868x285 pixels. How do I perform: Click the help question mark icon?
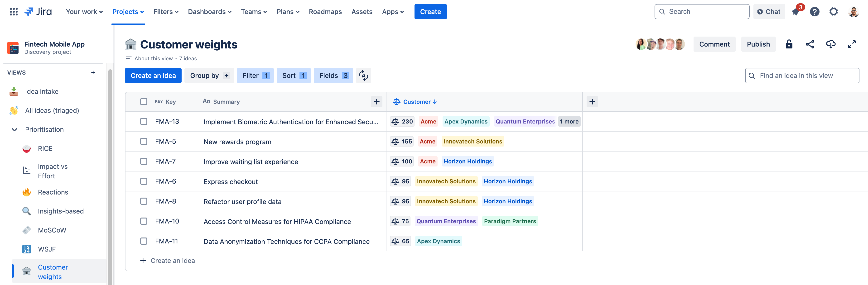click(815, 12)
